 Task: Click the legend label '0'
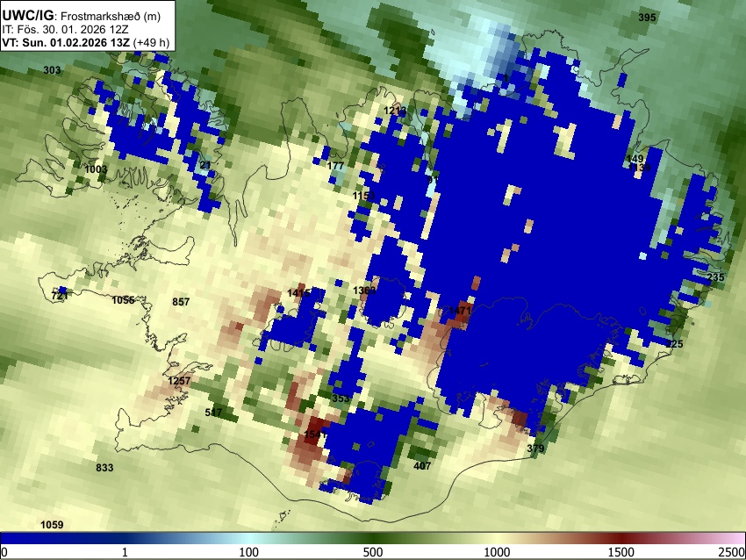[x=4, y=552]
